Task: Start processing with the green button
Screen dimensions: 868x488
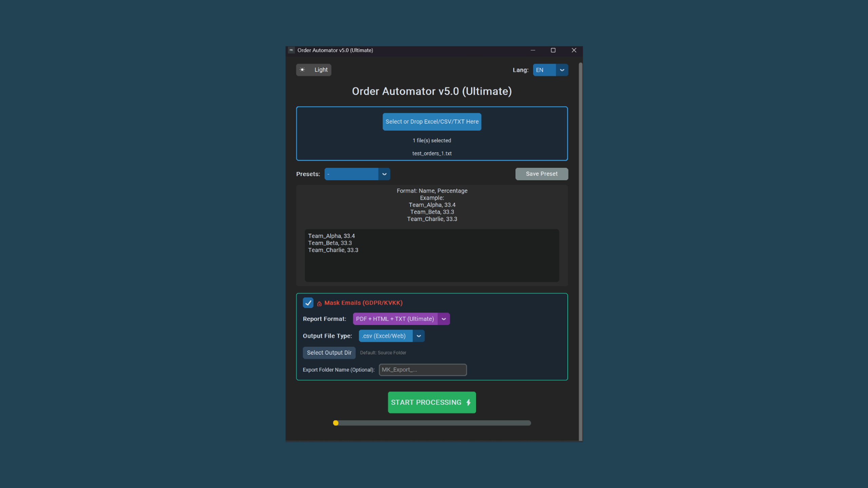Action: [432, 402]
